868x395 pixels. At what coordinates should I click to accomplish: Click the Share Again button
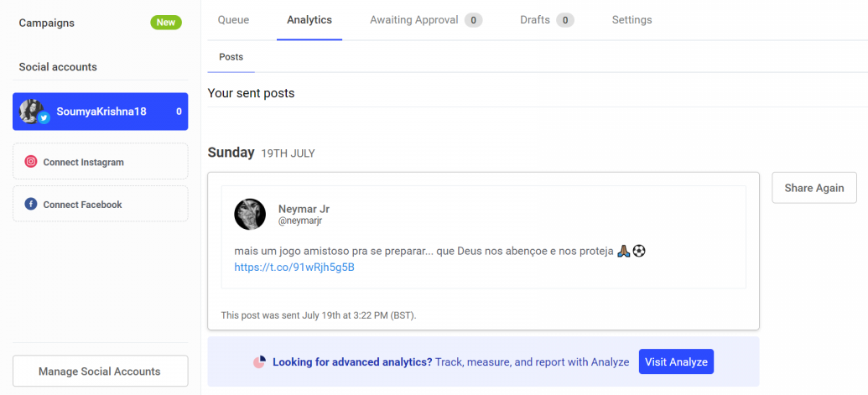(814, 188)
